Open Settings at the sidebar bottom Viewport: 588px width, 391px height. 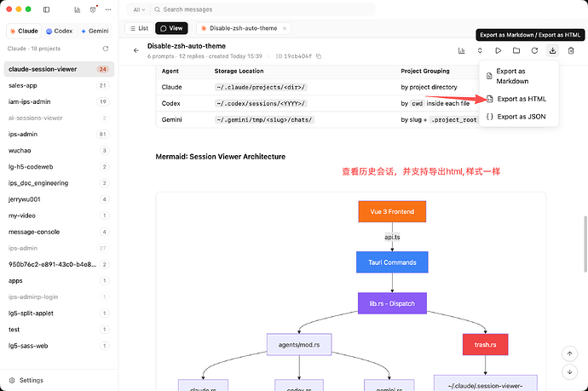pos(26,380)
